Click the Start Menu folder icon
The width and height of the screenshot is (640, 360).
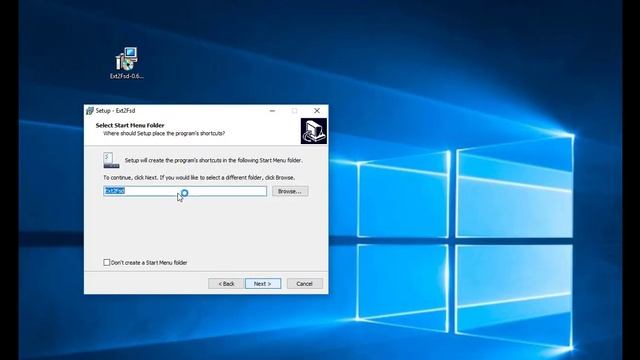[x=111, y=160]
